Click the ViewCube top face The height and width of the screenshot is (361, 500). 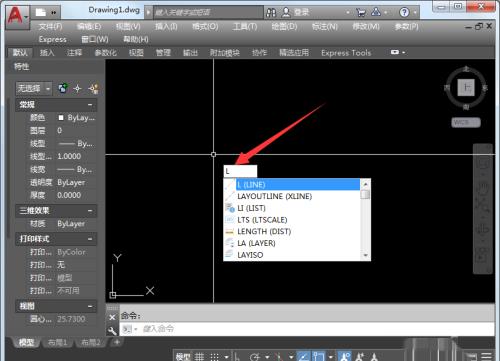tap(466, 88)
